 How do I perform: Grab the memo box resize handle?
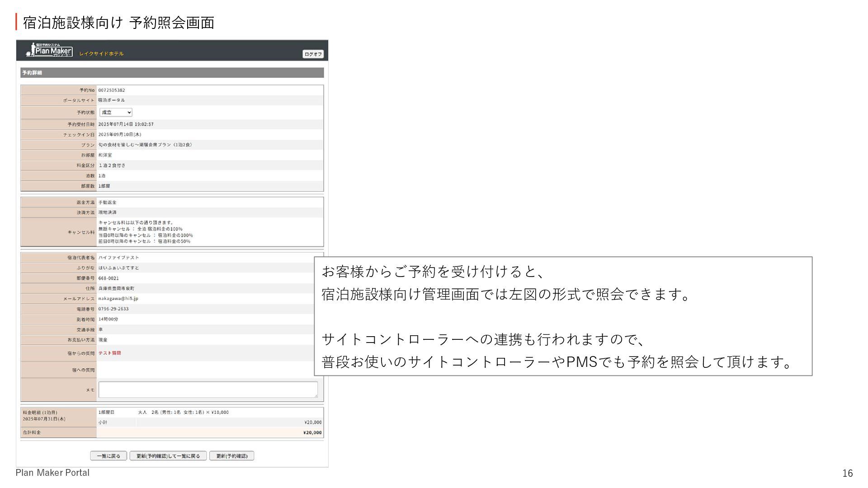(x=316, y=396)
